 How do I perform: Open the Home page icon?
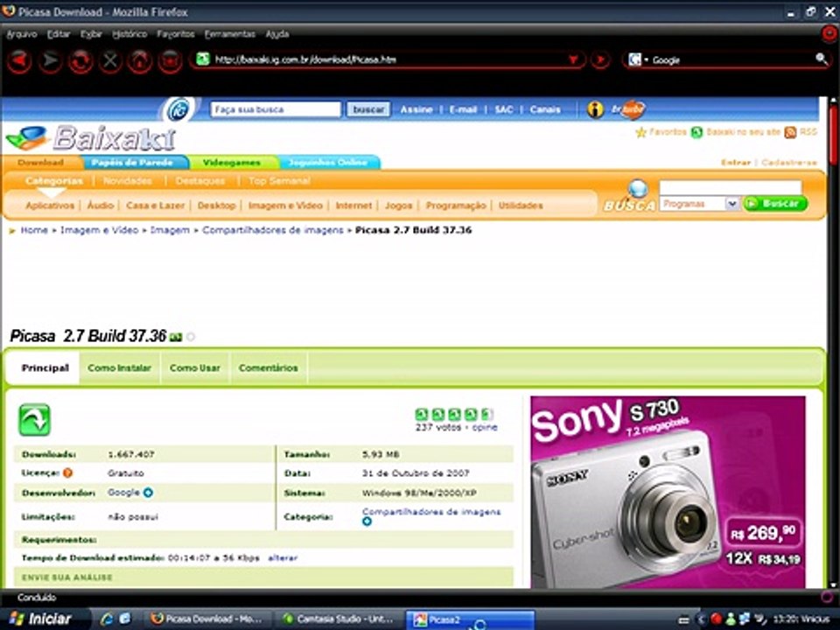point(140,60)
